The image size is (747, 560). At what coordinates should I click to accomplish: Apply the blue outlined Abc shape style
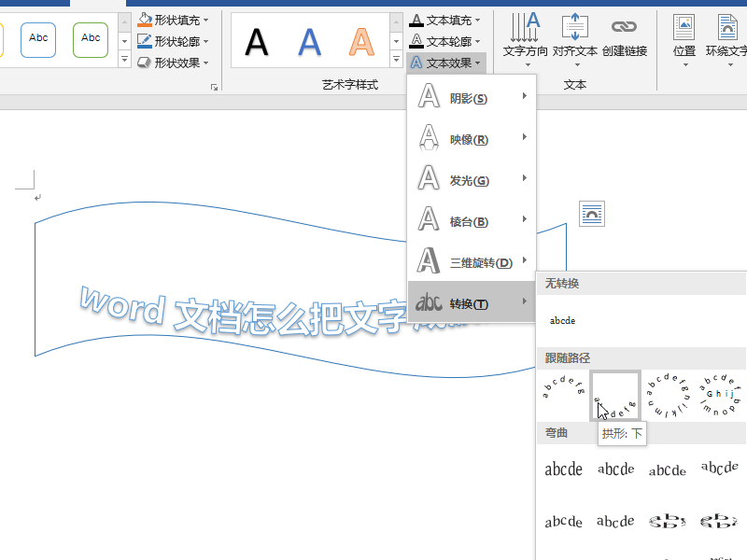click(x=38, y=40)
